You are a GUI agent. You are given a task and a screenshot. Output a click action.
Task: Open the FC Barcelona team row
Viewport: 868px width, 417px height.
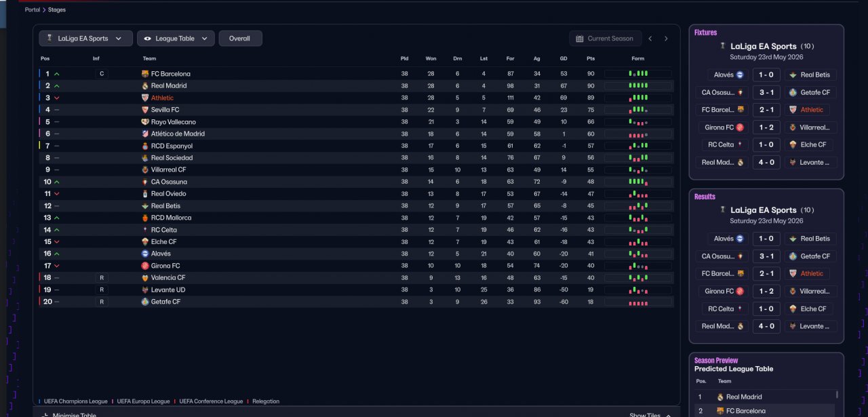[x=356, y=74]
